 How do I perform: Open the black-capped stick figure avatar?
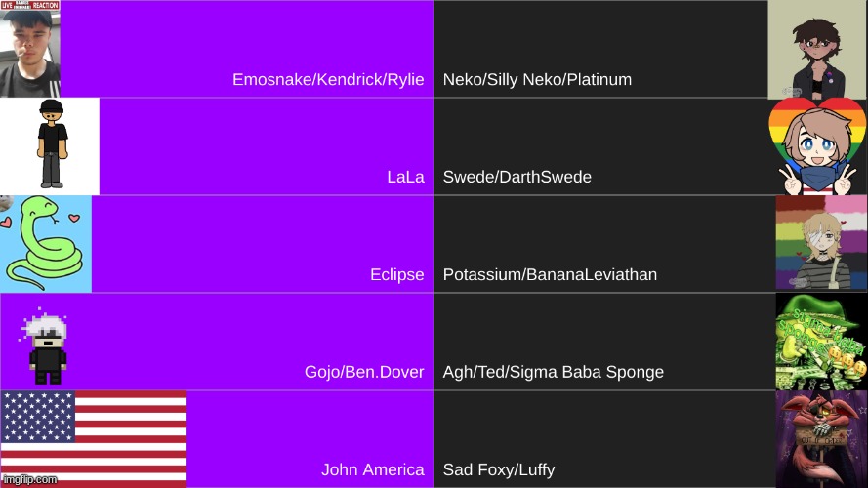click(50, 146)
